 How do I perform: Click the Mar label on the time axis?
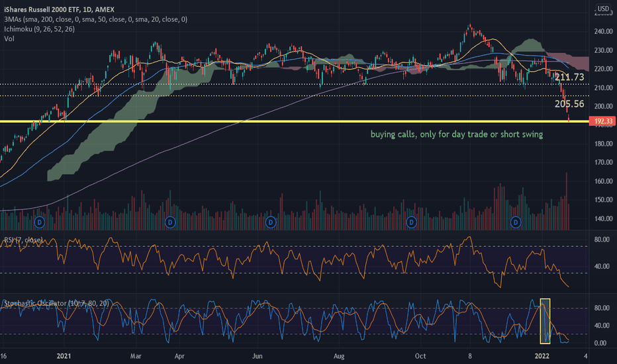click(136, 356)
